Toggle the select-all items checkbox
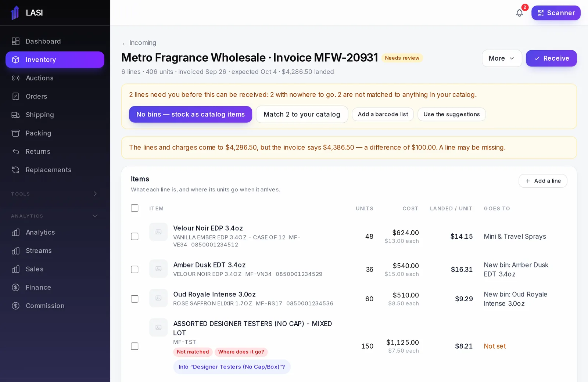 coord(135,208)
